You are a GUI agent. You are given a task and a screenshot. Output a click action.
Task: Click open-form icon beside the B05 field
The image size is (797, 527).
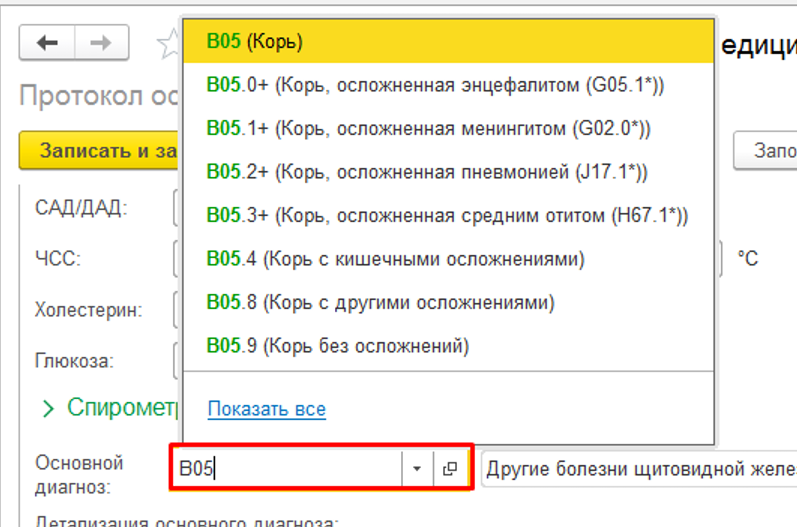pos(449,469)
